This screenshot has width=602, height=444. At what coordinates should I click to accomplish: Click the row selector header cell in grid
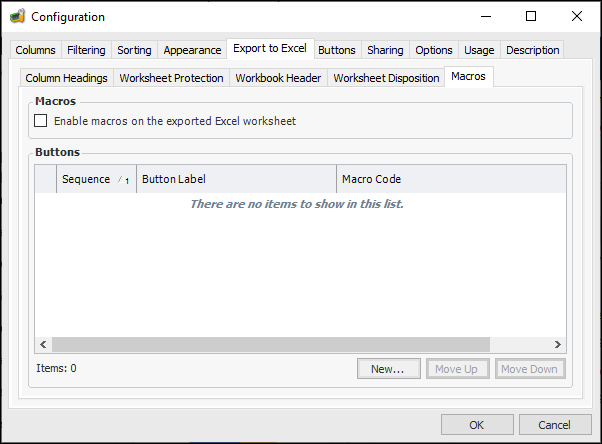point(46,179)
